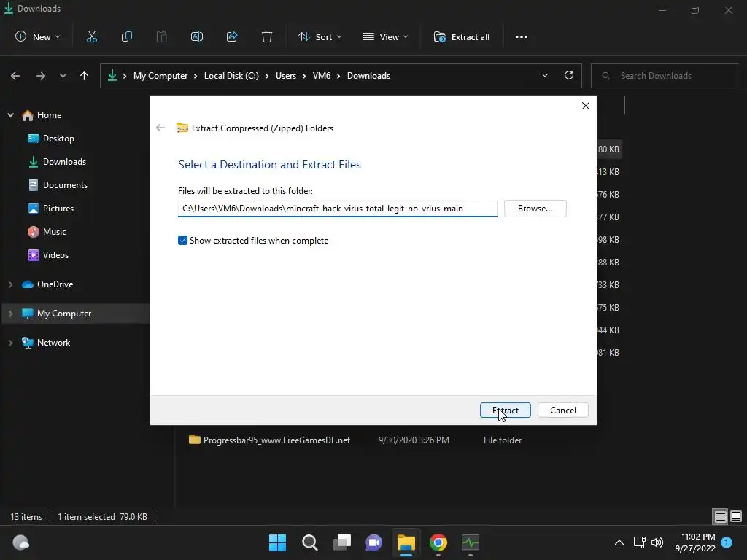
Task: Click the Extract button
Action: pyautogui.click(x=505, y=410)
